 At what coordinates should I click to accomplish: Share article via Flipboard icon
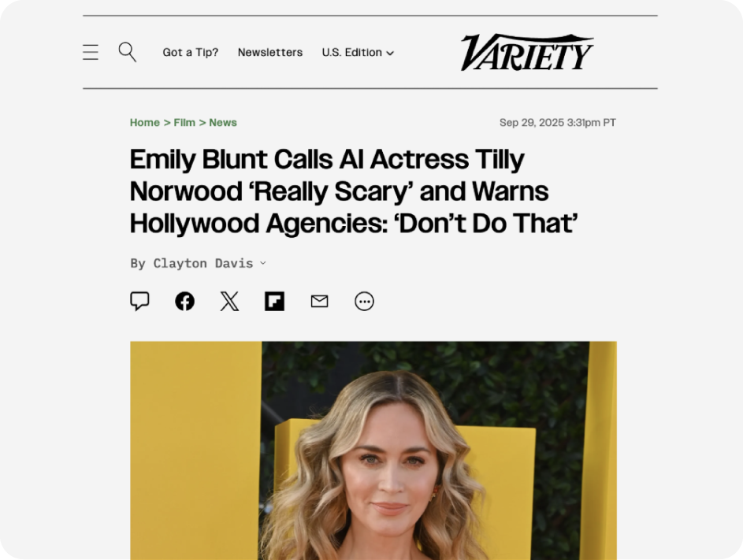pos(274,302)
